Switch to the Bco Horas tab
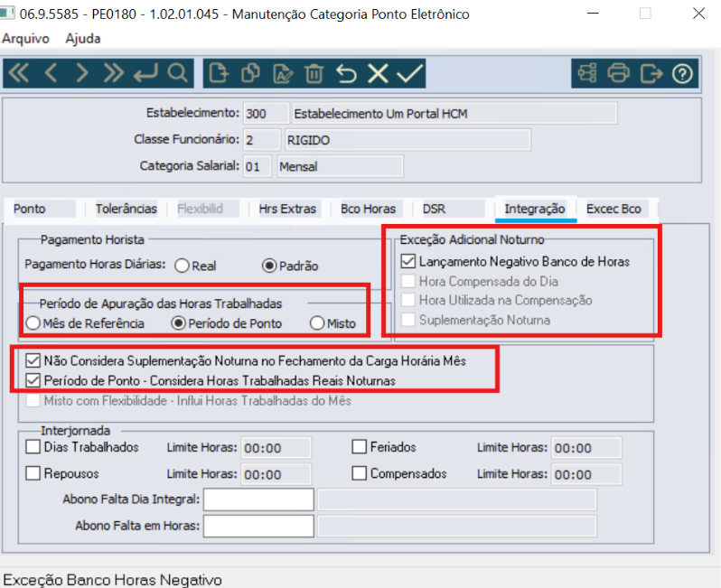This screenshot has height=588, width=721. click(368, 210)
